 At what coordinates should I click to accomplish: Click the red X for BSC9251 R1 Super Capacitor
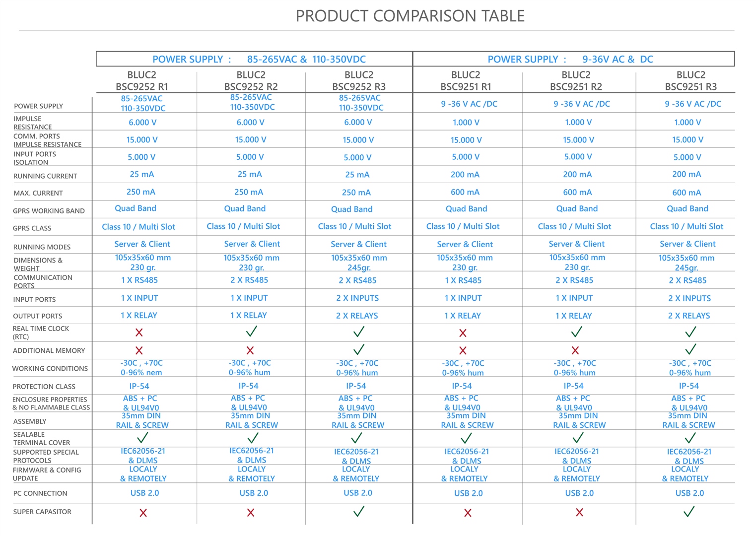(468, 513)
